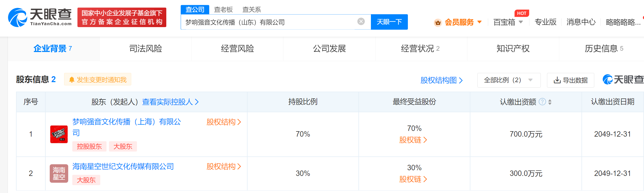Click the 略略略略 user account name
This screenshot has height=193, width=644.
pyautogui.click(x=623, y=22)
